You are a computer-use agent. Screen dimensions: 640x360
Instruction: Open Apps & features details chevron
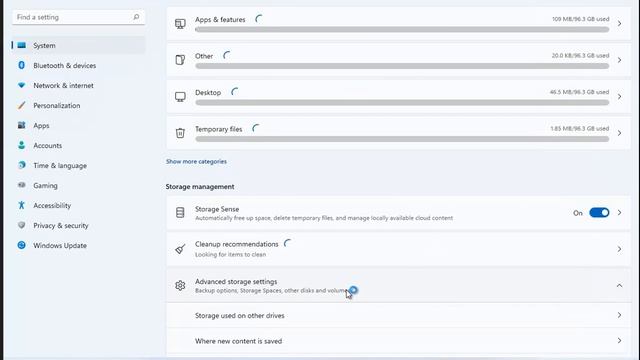[x=619, y=24]
